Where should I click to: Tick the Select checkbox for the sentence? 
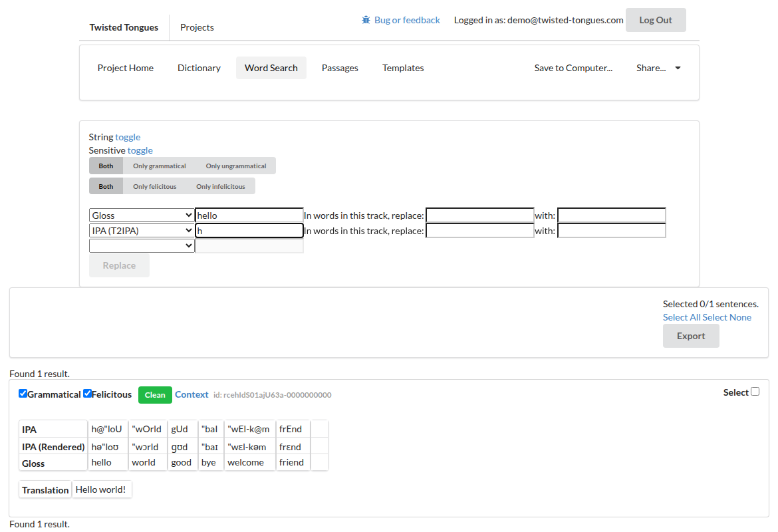pos(755,392)
